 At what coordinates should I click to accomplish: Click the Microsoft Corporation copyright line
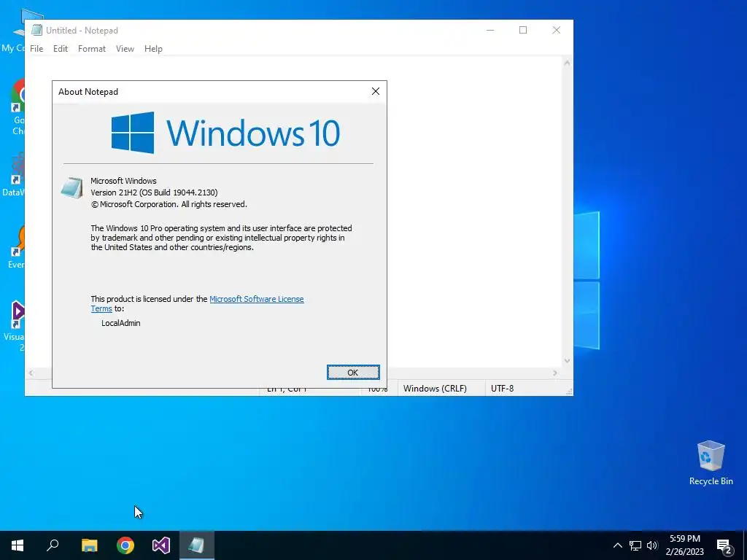[x=169, y=204]
